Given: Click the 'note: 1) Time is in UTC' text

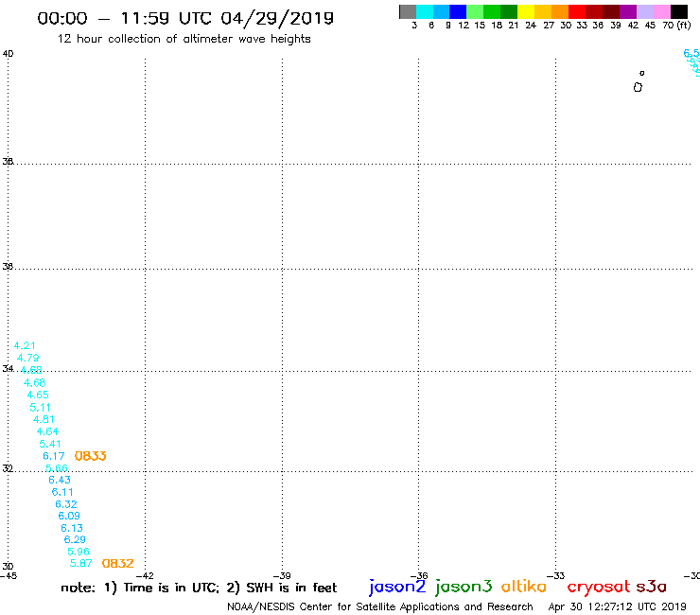Looking at the screenshot, I should coord(140,588).
